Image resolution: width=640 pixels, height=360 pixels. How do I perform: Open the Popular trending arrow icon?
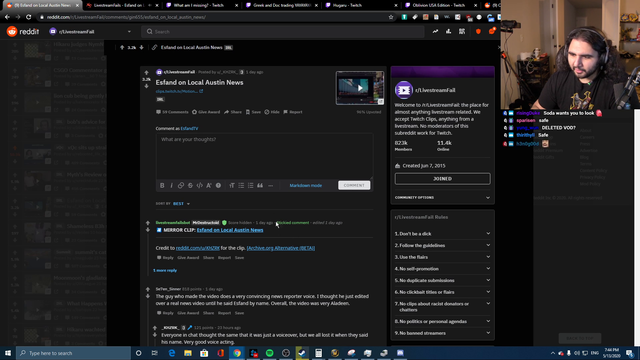point(436,31)
